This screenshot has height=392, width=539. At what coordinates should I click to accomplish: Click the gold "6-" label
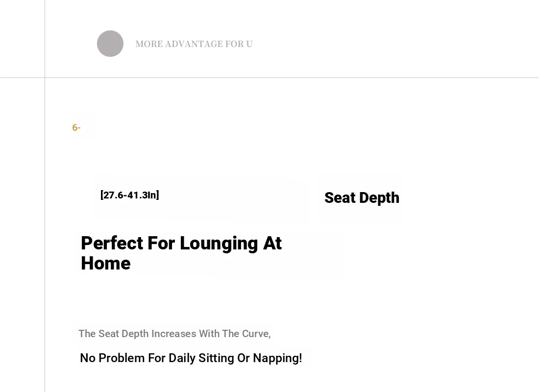(76, 127)
